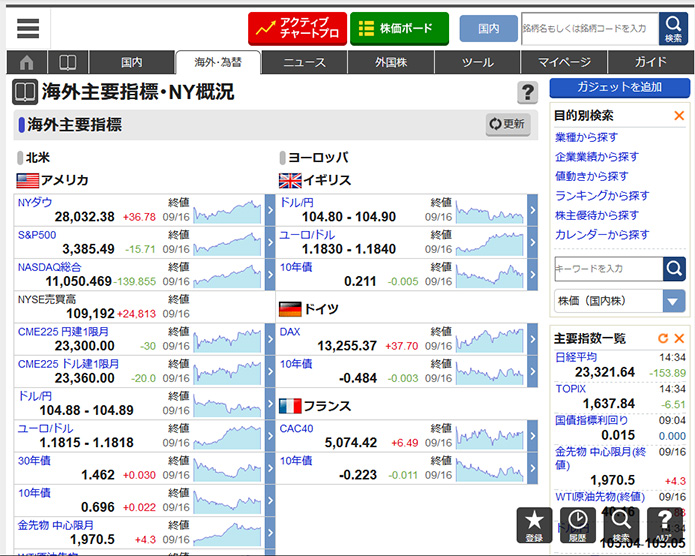
Task: Open CAC40 mini chart thumbnail
Action: click(x=490, y=437)
